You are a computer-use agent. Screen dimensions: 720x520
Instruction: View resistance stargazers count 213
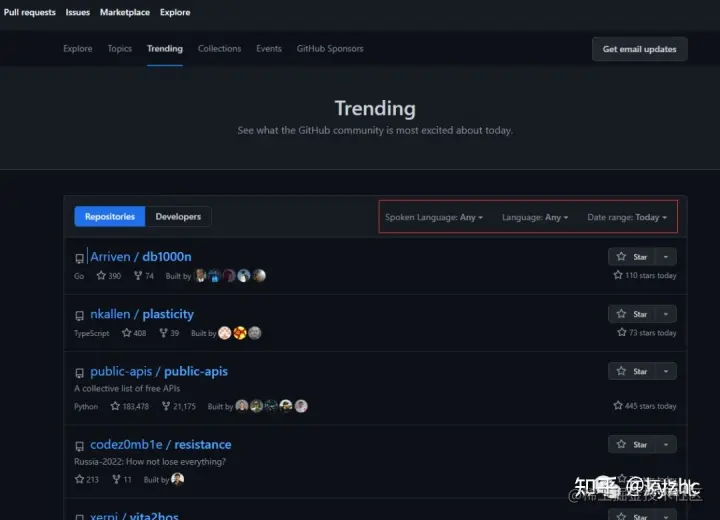tap(87, 480)
